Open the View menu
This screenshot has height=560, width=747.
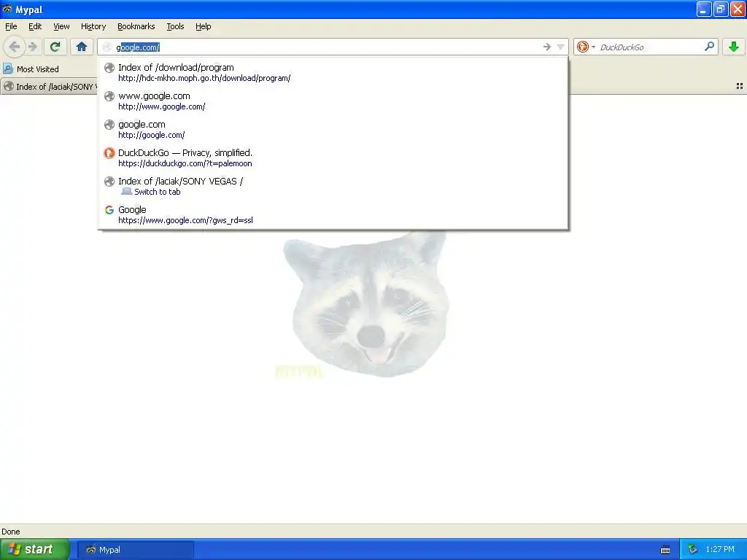click(x=61, y=26)
